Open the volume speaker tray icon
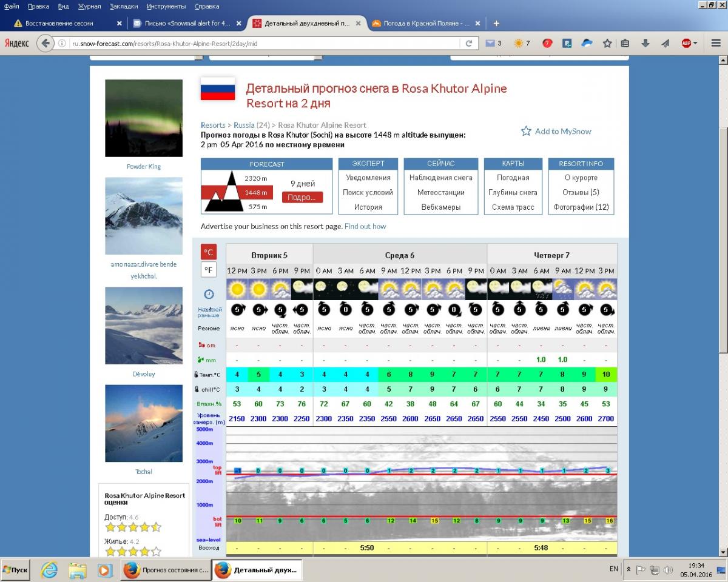 (x=669, y=570)
